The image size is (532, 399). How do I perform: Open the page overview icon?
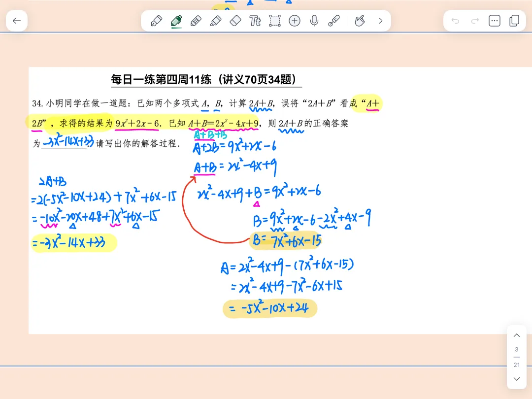coord(514,21)
